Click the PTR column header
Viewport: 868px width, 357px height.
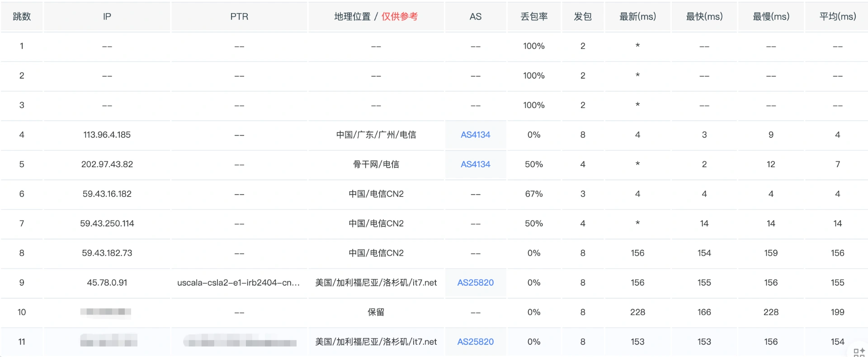coord(239,17)
